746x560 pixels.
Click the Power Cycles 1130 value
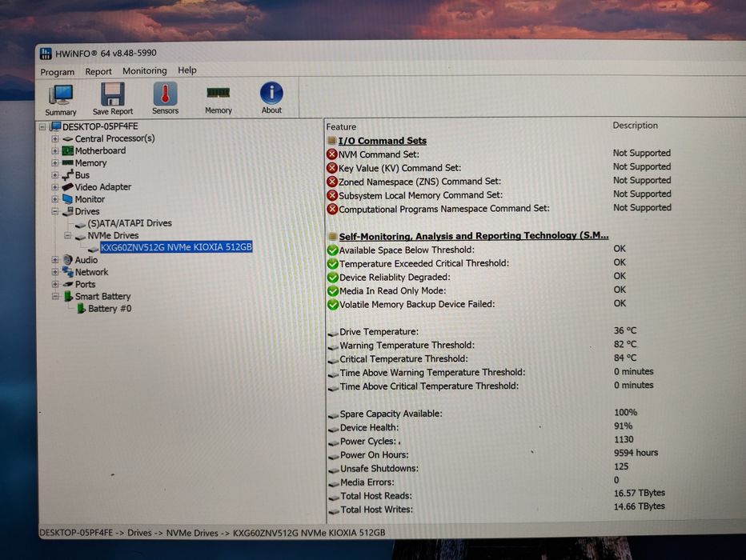coord(624,440)
